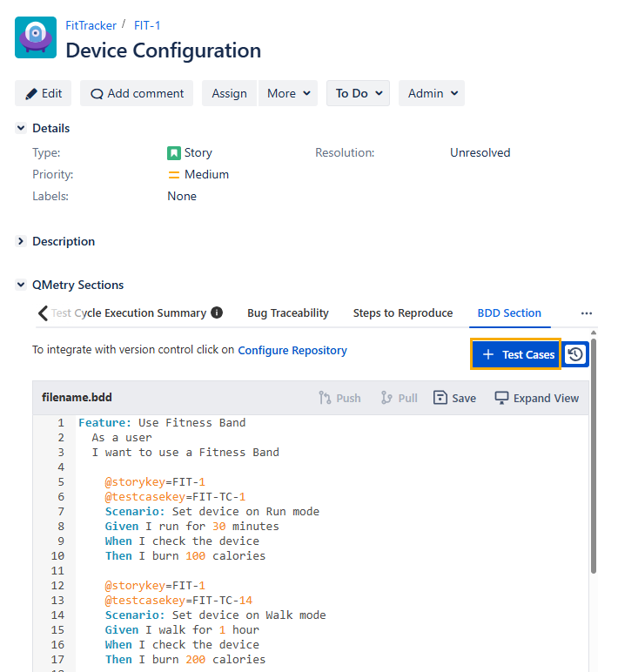Collapse the QMetry Sections panel

[21, 285]
